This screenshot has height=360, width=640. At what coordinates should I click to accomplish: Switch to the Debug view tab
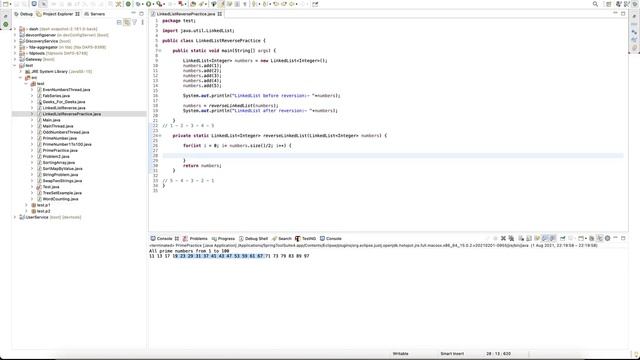pyautogui.click(x=23, y=14)
